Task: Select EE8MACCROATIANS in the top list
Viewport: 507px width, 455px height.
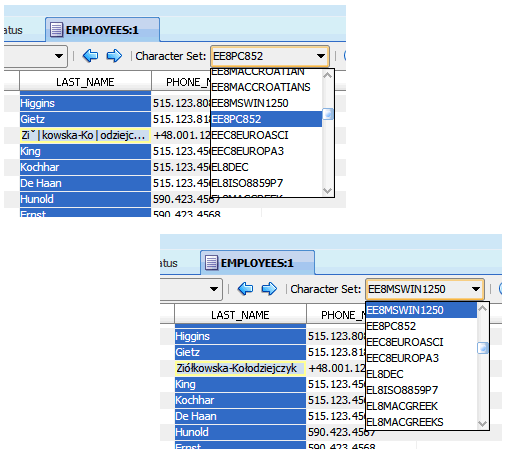Action: (x=266, y=87)
